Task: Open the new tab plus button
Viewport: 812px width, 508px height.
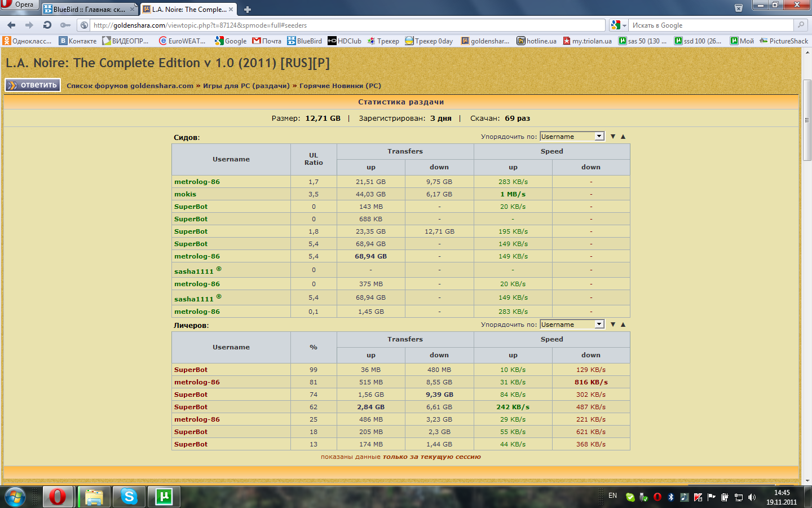Action: pos(247,10)
